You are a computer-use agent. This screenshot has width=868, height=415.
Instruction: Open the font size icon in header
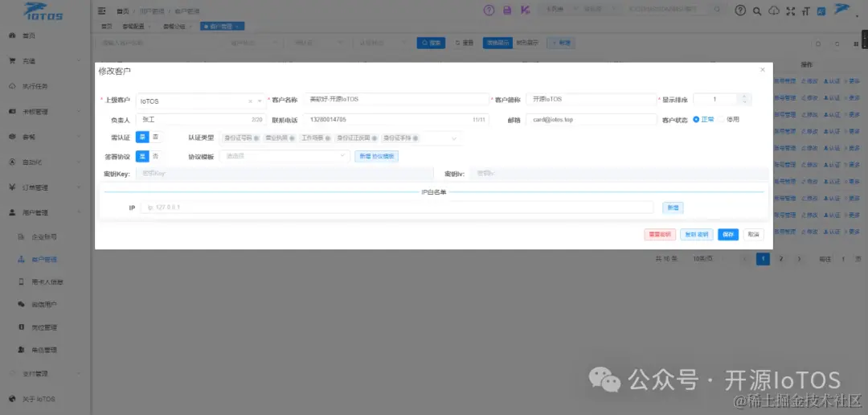[x=805, y=10]
